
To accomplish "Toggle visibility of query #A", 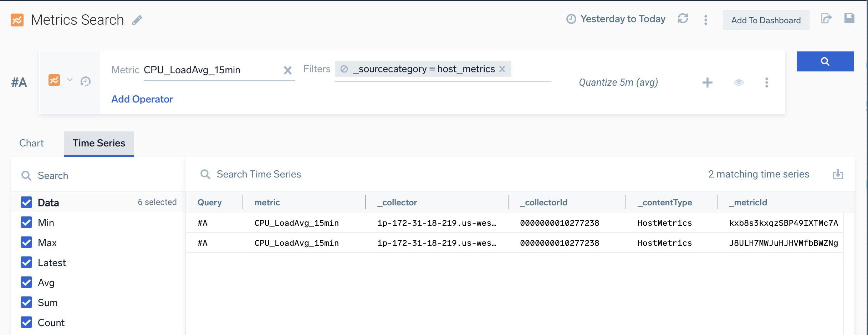I will [x=739, y=82].
